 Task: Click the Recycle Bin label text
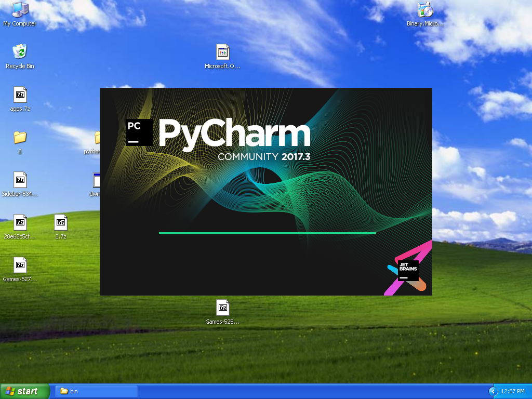tap(20, 66)
